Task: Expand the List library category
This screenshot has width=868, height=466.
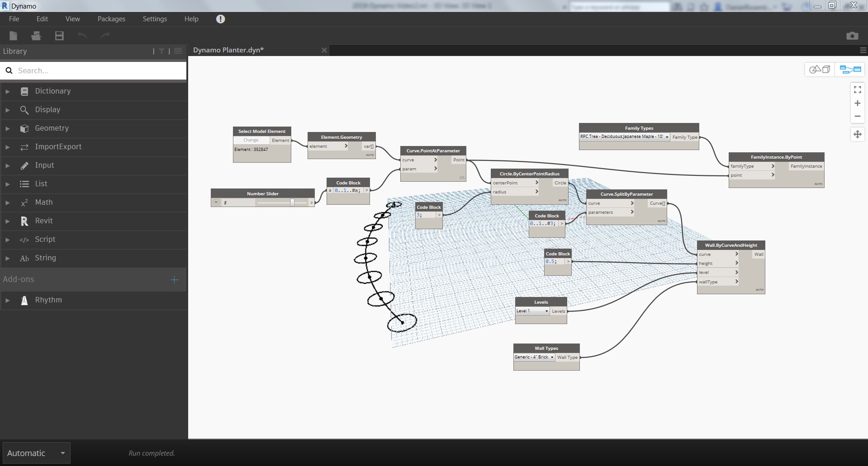Action: coord(7,184)
